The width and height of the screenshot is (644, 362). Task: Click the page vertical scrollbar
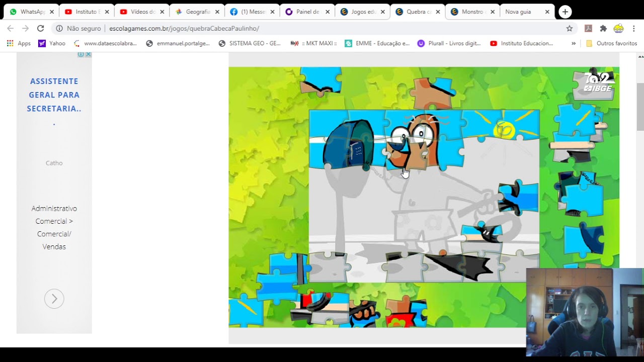click(x=639, y=106)
